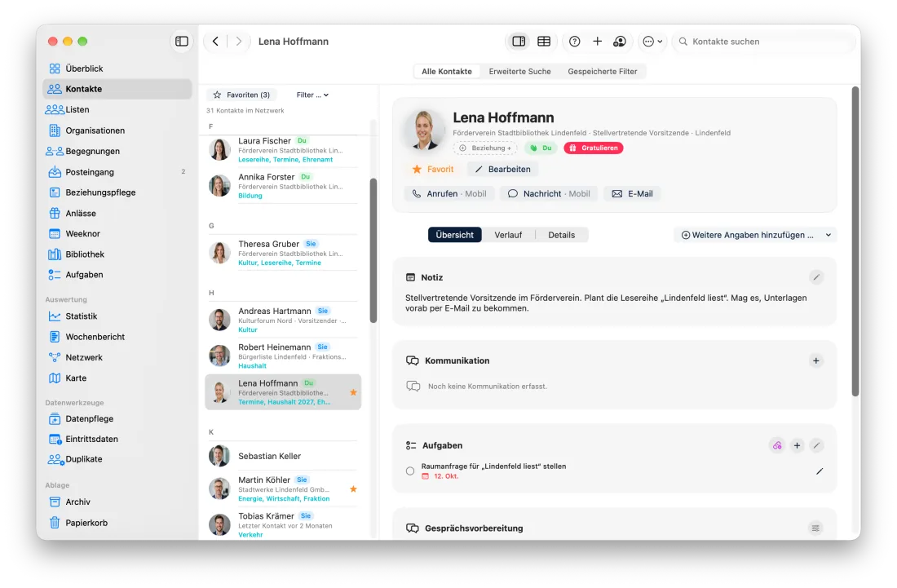The image size is (897, 588).
Task: Click the purple link icon in Aufgaben
Action: click(777, 445)
